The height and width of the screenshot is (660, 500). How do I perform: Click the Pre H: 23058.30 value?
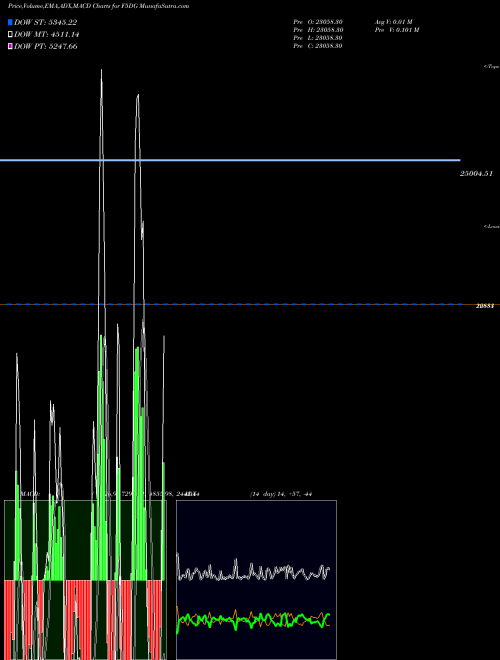318,30
